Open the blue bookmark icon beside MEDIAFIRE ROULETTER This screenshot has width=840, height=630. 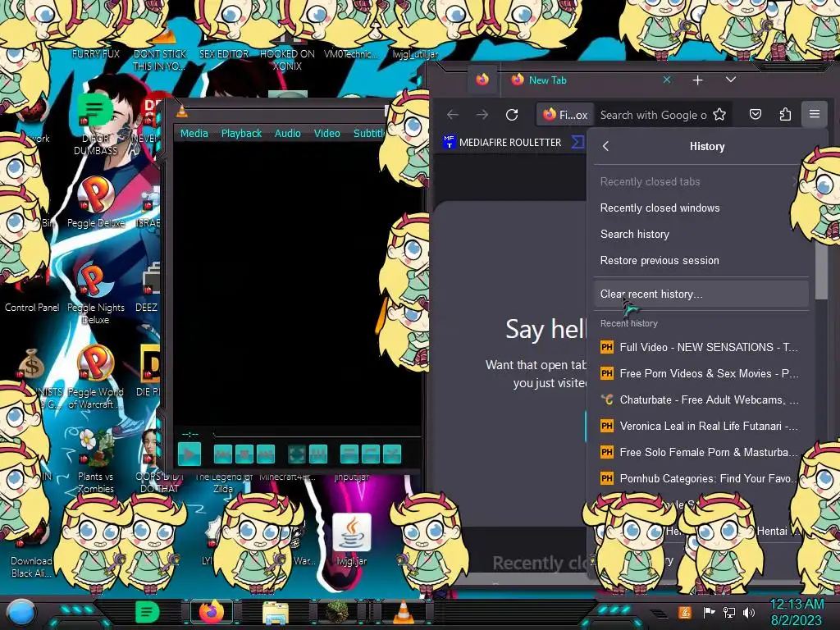click(x=577, y=143)
